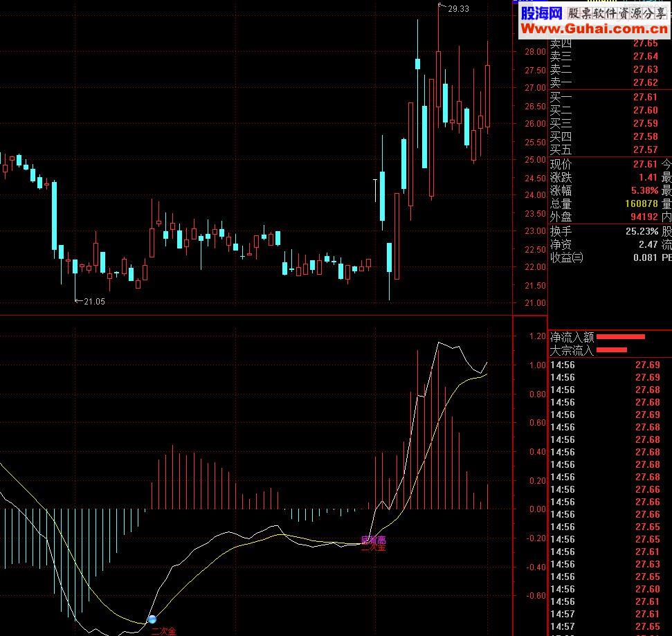
Task: Click the 28.00 price axis label
Action: click(535, 52)
